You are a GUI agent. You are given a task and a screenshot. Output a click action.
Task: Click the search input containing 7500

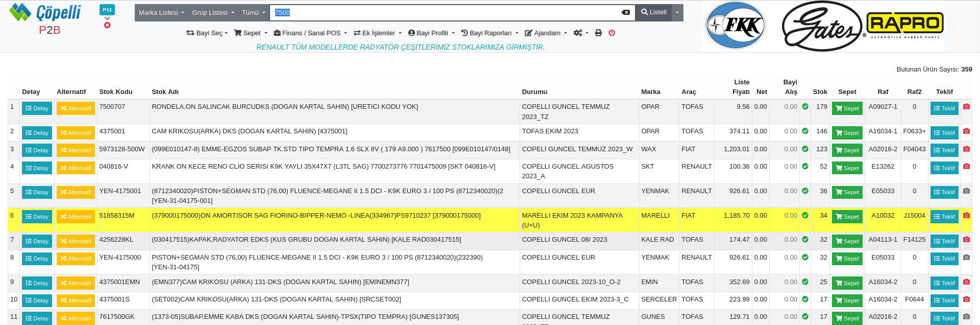[x=444, y=13]
